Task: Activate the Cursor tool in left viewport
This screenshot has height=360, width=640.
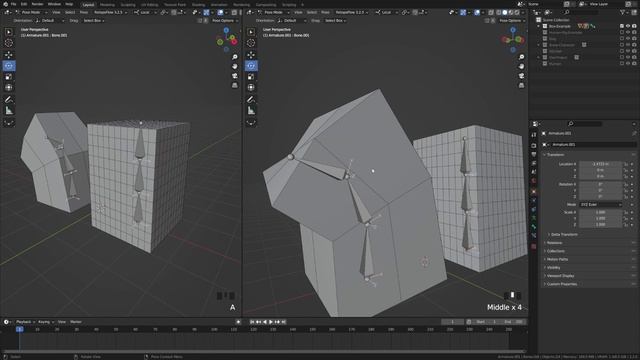Action: 9,43
